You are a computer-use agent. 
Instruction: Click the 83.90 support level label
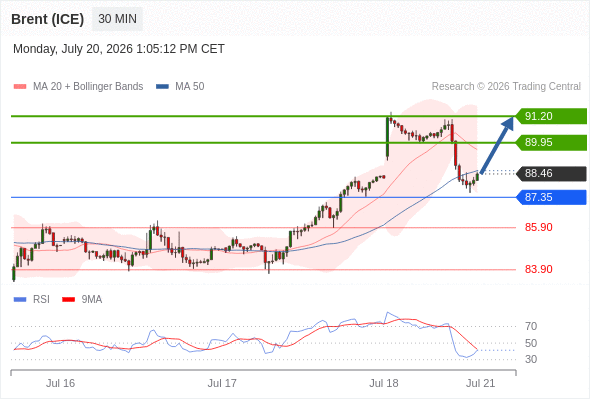tap(538, 269)
